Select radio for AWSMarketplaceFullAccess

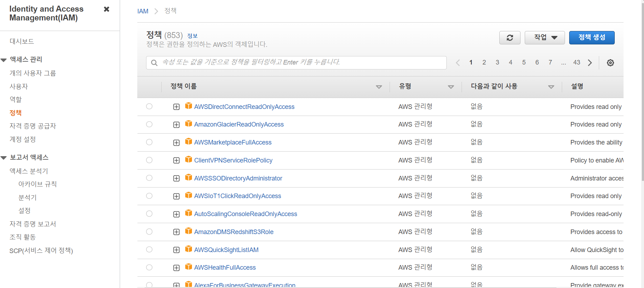pos(149,142)
